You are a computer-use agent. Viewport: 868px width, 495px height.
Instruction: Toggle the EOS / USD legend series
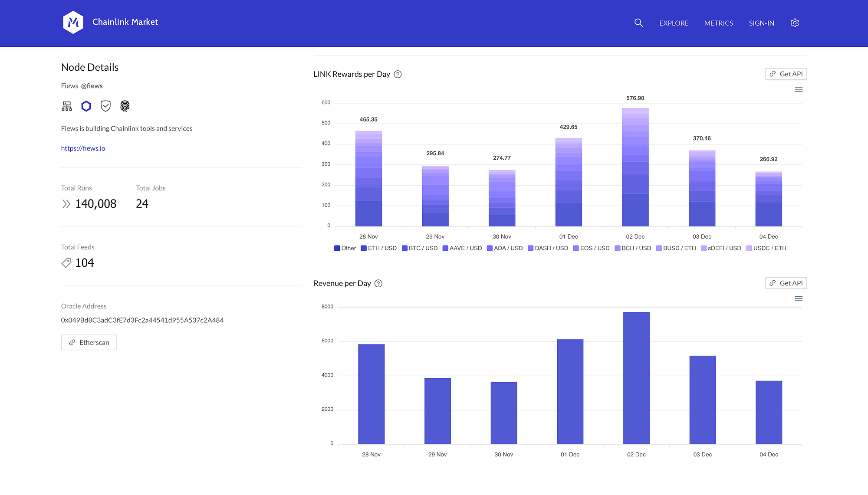point(591,248)
